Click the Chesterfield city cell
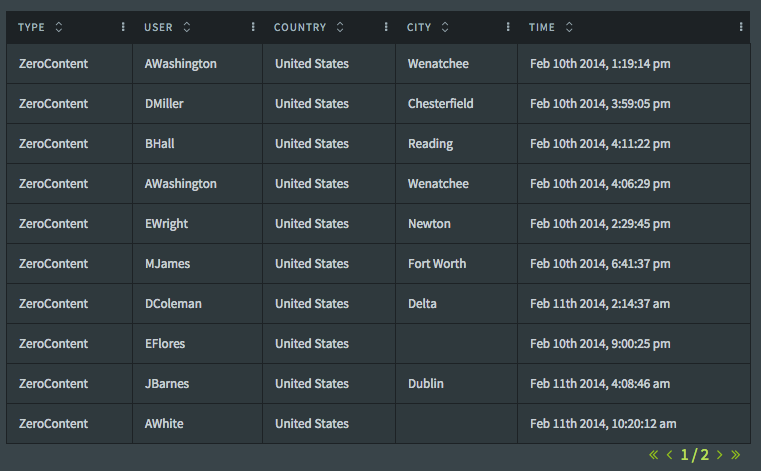The width and height of the screenshot is (761, 471). tap(440, 104)
